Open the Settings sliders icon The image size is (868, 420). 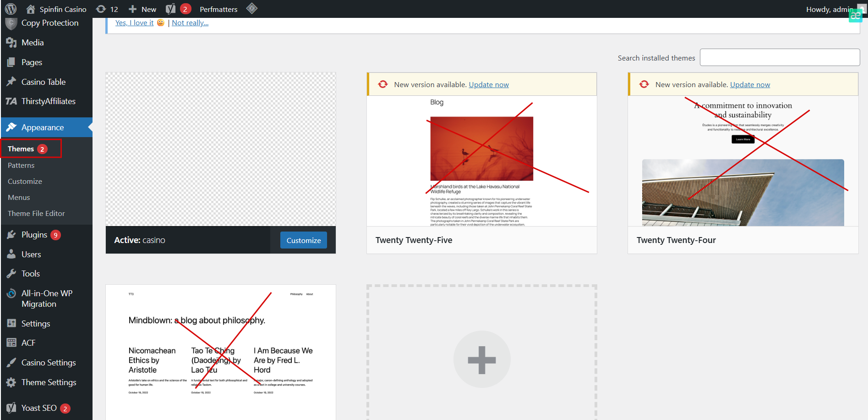pos(11,323)
